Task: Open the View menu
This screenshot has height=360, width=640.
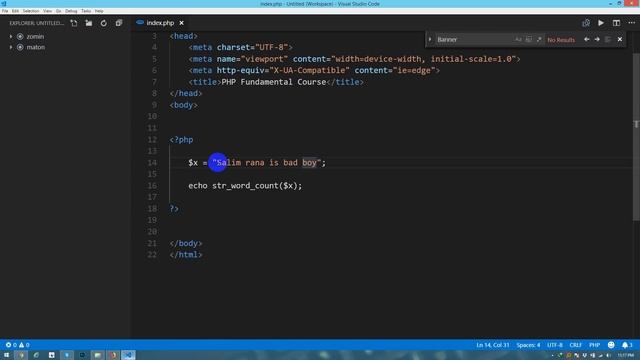Action: [47, 11]
